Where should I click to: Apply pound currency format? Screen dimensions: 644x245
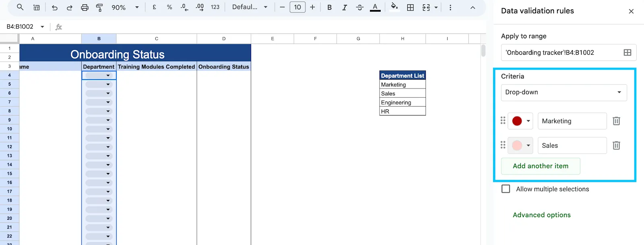(x=154, y=7)
